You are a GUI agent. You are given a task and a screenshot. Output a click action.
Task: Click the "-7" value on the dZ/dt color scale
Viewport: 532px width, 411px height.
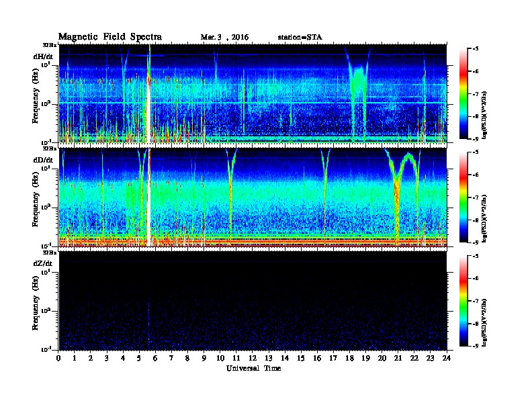click(x=476, y=301)
